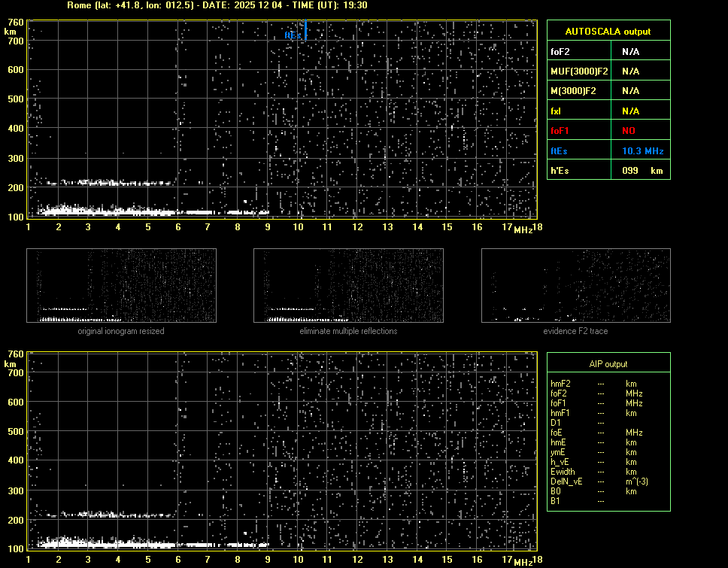Click the MHz axis label of upper ionogram
The width and height of the screenshot is (728, 568).
(523, 229)
